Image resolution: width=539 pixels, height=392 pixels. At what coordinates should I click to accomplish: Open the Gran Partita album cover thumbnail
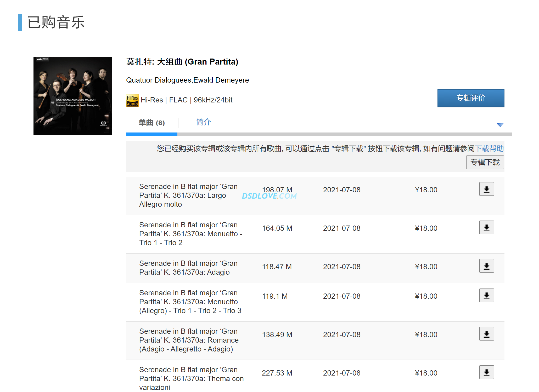tap(73, 96)
